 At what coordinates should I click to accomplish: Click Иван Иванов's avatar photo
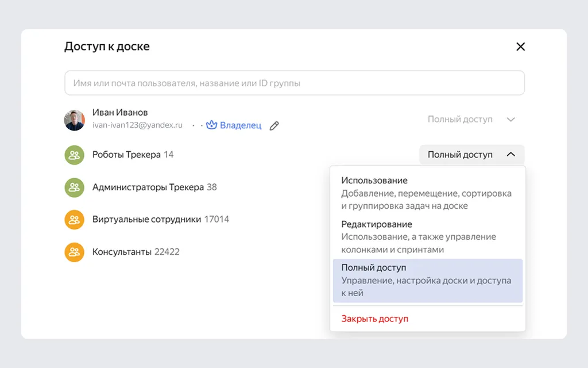coord(74,120)
